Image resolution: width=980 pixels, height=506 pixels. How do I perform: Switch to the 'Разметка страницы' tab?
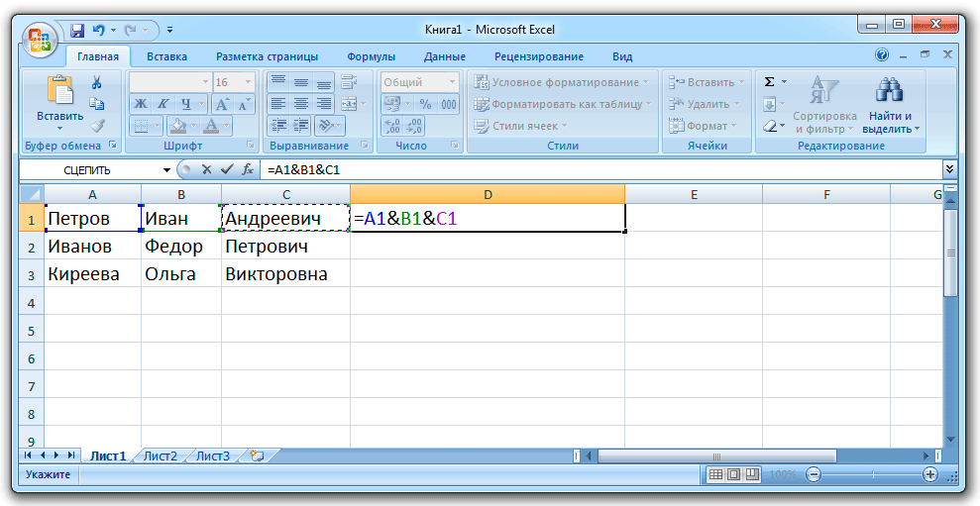267,56
